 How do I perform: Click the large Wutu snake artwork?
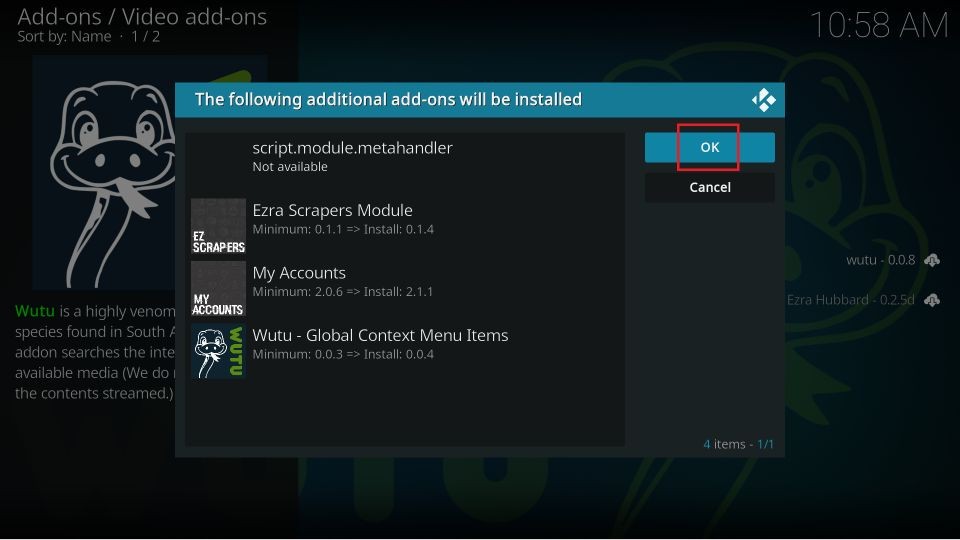pos(104,173)
